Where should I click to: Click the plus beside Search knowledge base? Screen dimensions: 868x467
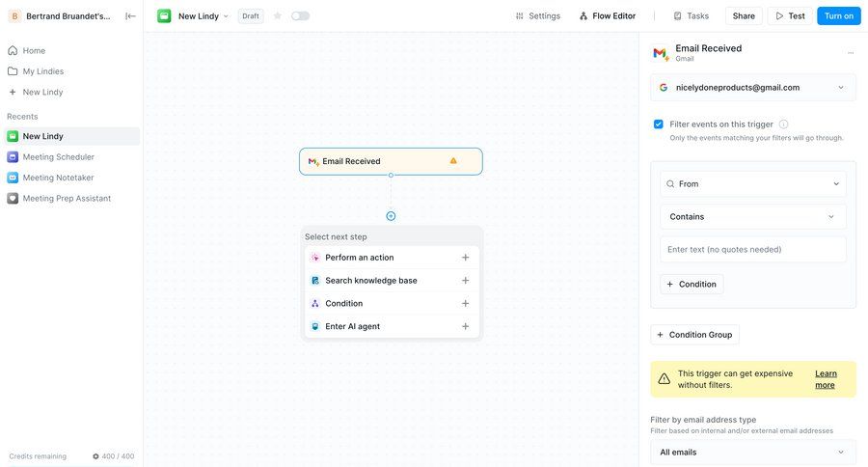[466, 281]
